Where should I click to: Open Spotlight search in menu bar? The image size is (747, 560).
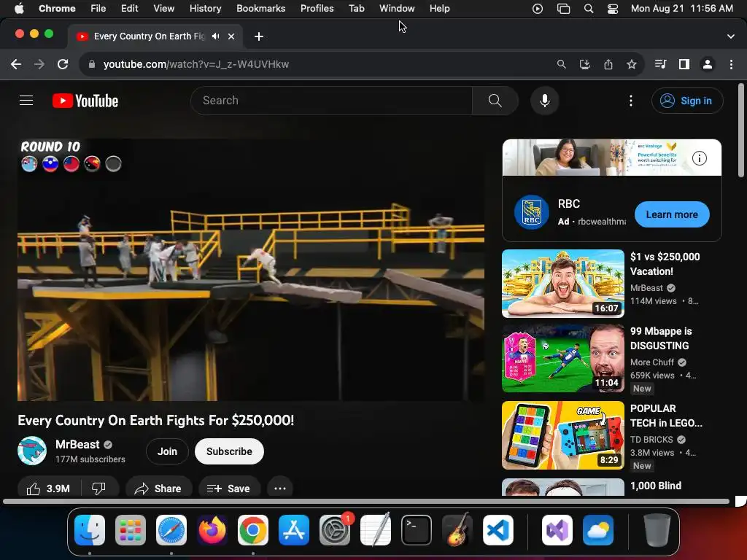coord(589,9)
